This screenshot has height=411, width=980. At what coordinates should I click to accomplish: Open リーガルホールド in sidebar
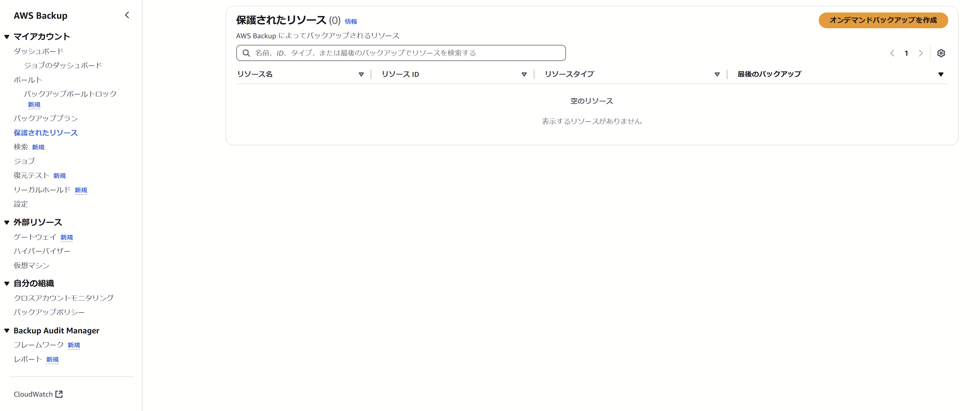42,190
